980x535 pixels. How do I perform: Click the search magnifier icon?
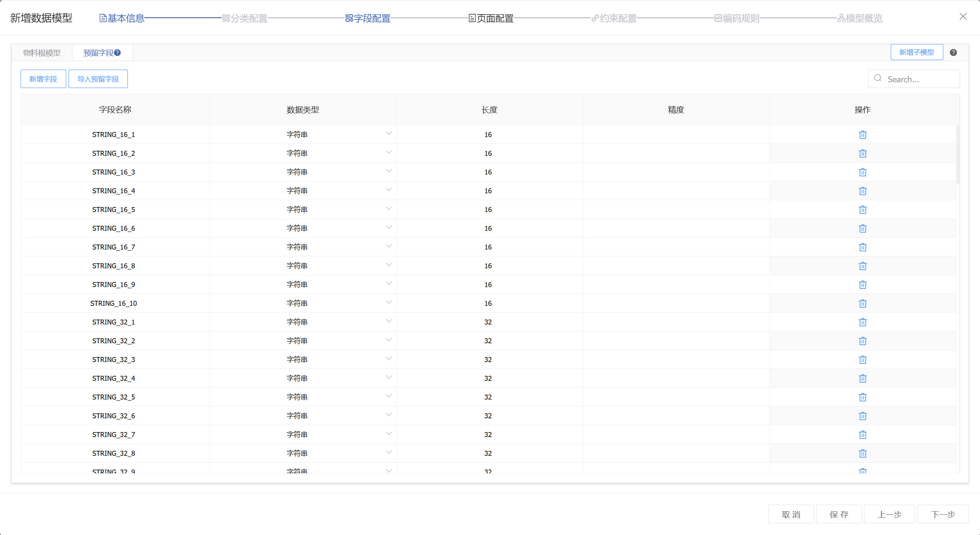click(878, 78)
